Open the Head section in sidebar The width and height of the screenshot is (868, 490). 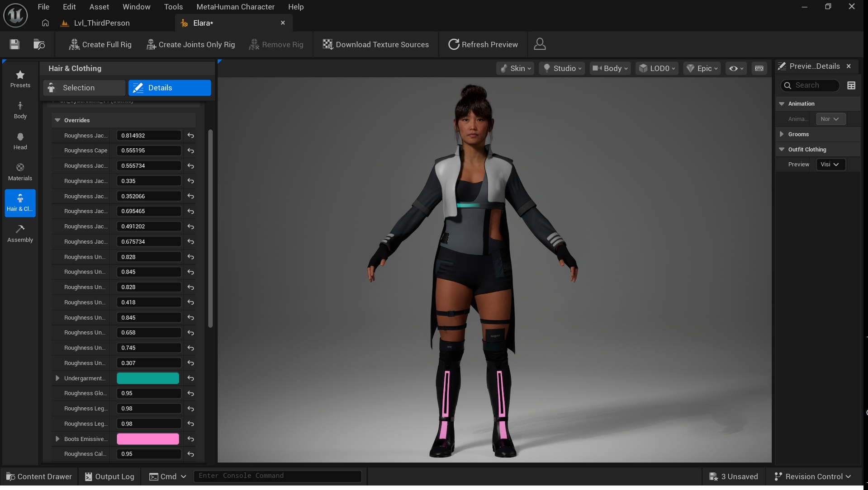click(20, 141)
